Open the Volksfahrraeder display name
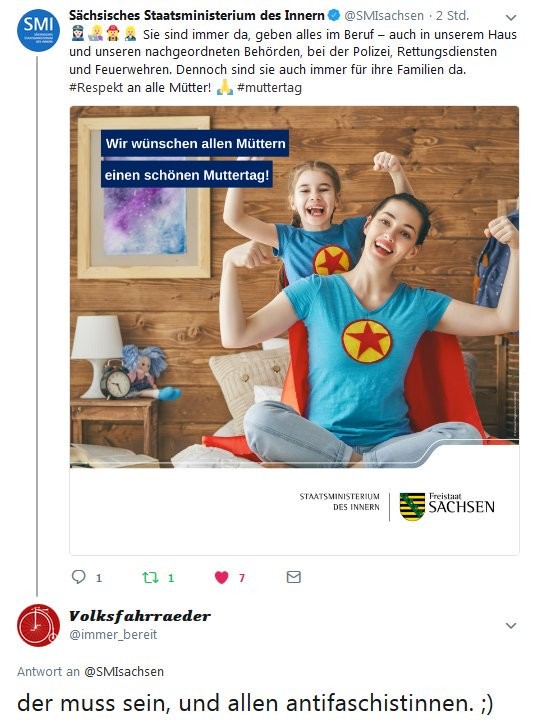 click(140, 616)
